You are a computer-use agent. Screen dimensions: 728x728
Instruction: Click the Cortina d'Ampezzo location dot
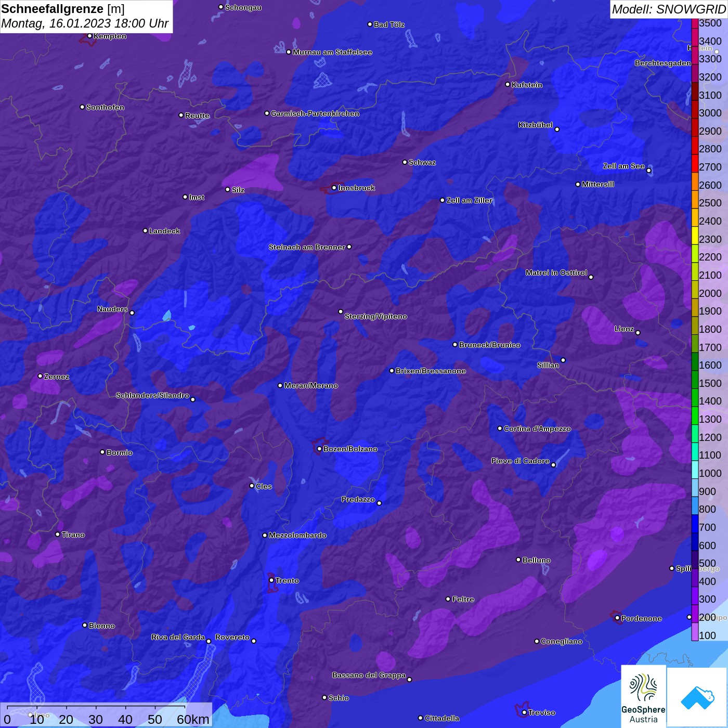coord(500,428)
